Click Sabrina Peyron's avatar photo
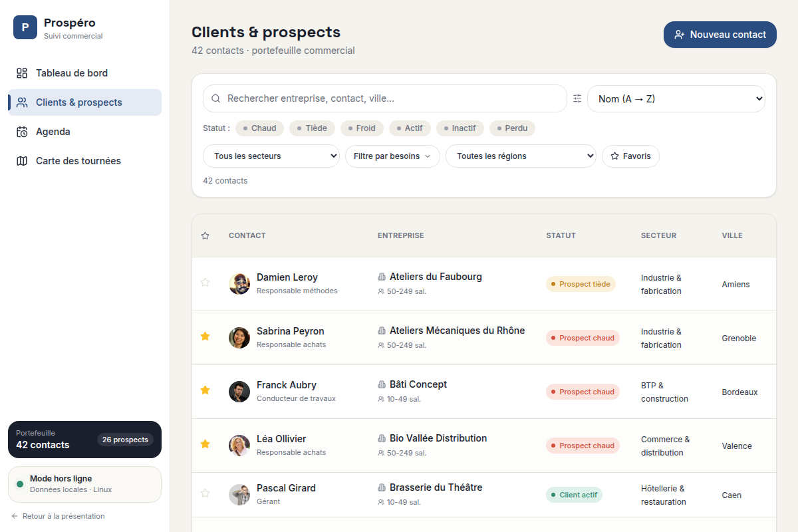 click(x=239, y=338)
